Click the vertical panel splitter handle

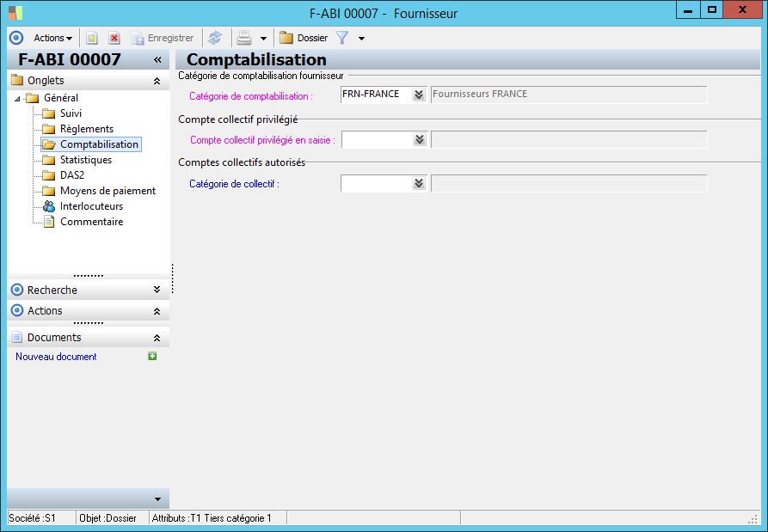pyautogui.click(x=172, y=278)
